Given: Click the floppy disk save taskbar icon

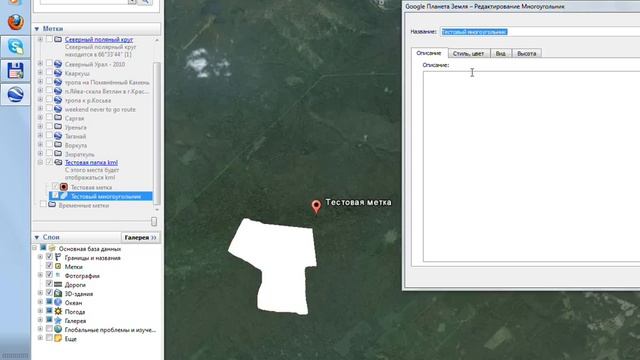Looking at the screenshot, I should tap(16, 70).
